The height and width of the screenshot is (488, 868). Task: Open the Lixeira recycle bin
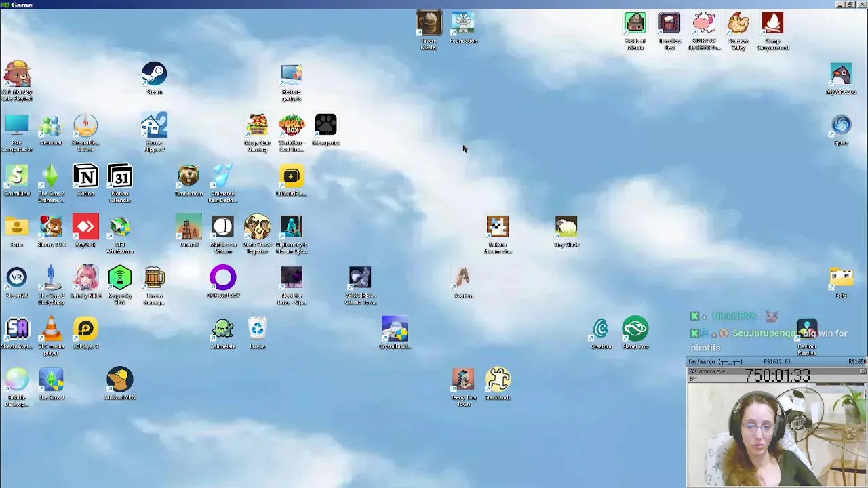click(x=257, y=329)
